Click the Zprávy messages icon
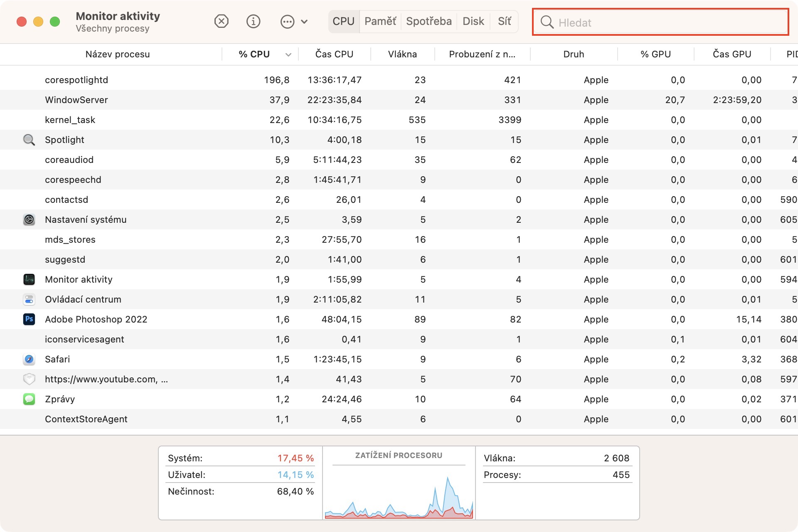Viewport: 798px width, 532px height. coord(29,399)
